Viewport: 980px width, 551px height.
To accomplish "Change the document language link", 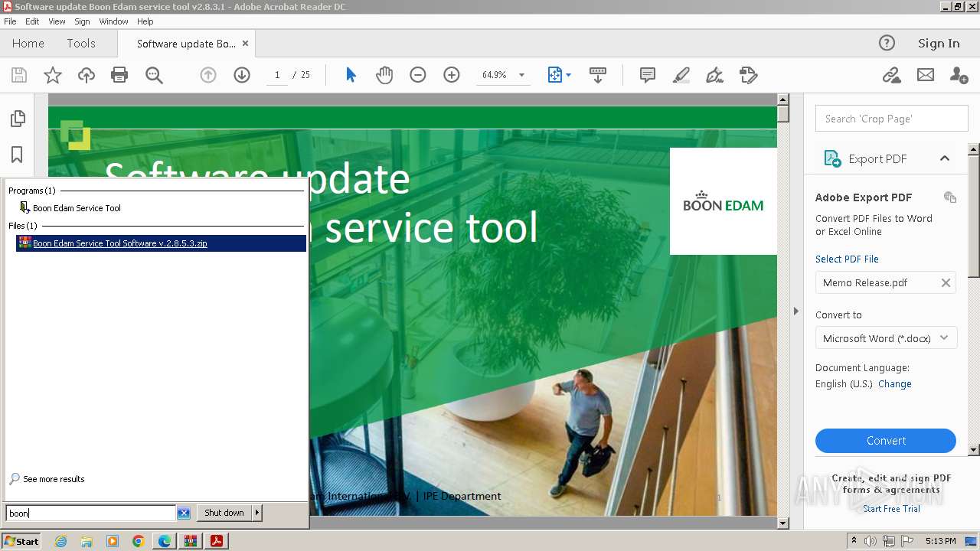I will click(895, 384).
